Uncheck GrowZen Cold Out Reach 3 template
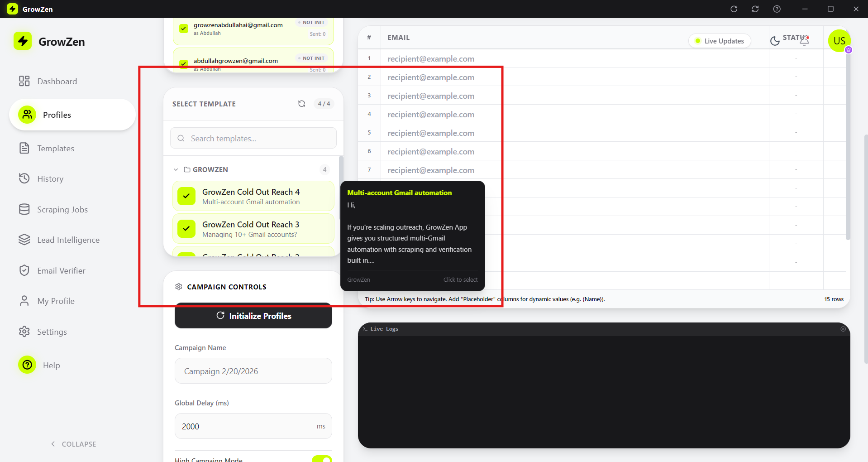Screen dimensions: 868x462 (x=186, y=229)
